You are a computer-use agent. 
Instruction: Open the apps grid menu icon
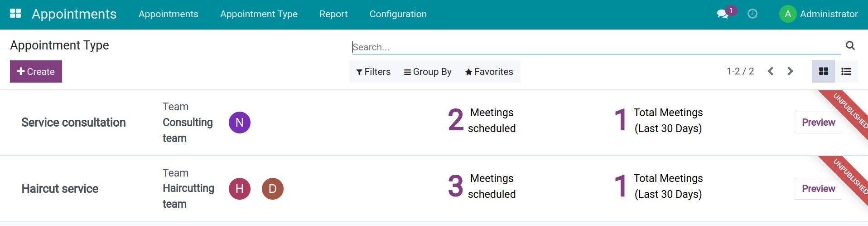(x=15, y=14)
